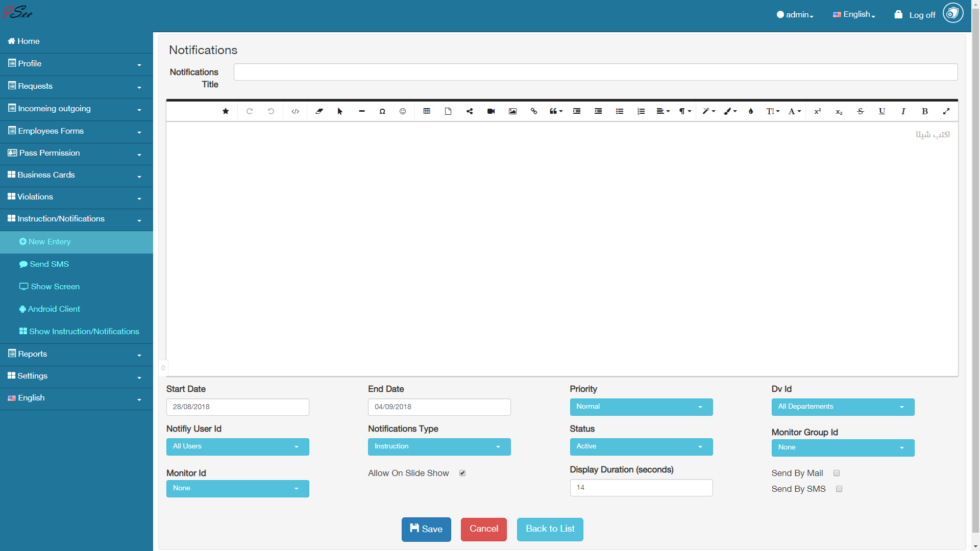Click the redo arrow in editor toolbar
Image resolution: width=980 pixels, height=551 pixels.
[x=250, y=111]
